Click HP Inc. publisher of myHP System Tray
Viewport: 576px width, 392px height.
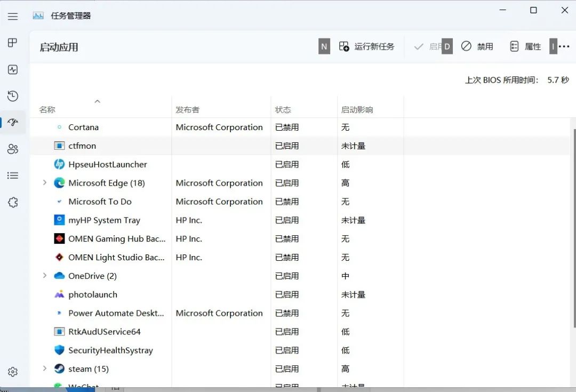(x=189, y=220)
